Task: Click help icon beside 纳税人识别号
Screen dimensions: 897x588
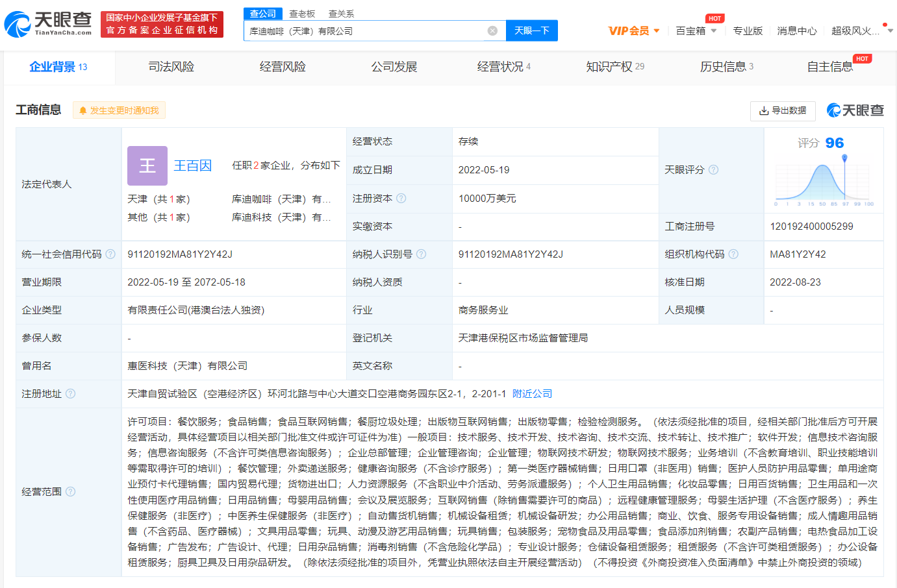Action: [421, 254]
